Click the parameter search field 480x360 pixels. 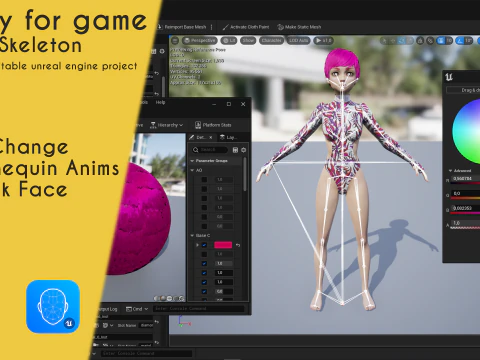(210, 150)
